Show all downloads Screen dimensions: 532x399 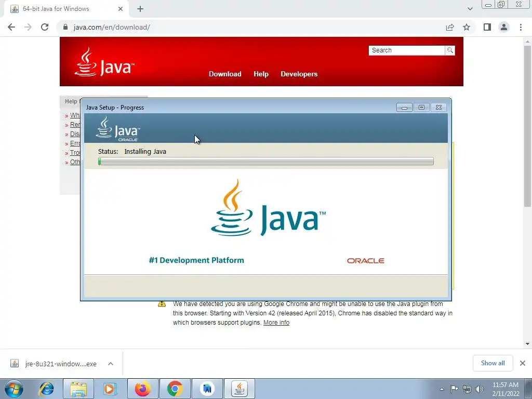493,363
